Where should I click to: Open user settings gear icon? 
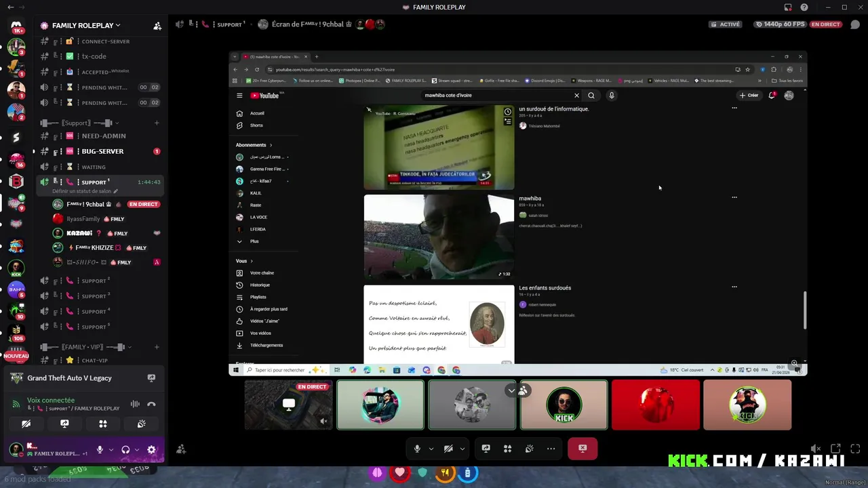[x=151, y=449]
